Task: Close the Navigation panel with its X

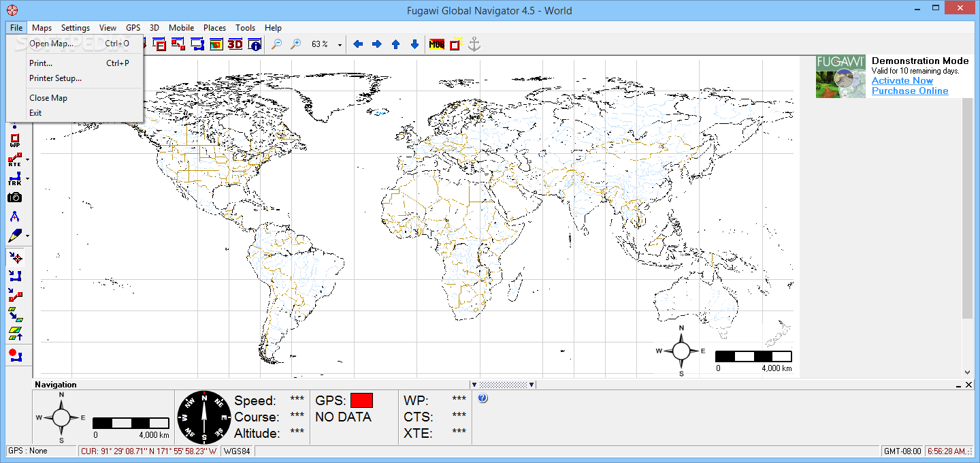Action: pos(969,385)
